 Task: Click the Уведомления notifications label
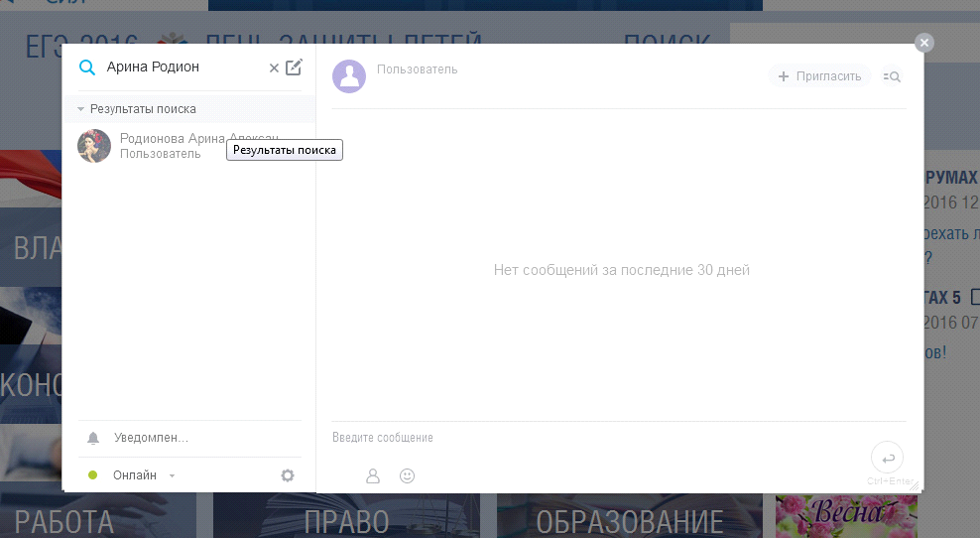(151, 438)
